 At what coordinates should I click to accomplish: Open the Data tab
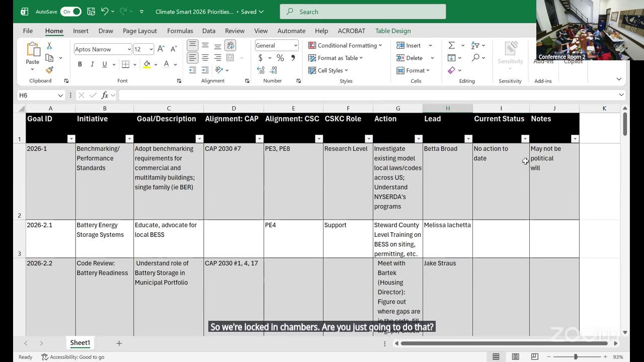click(x=209, y=31)
